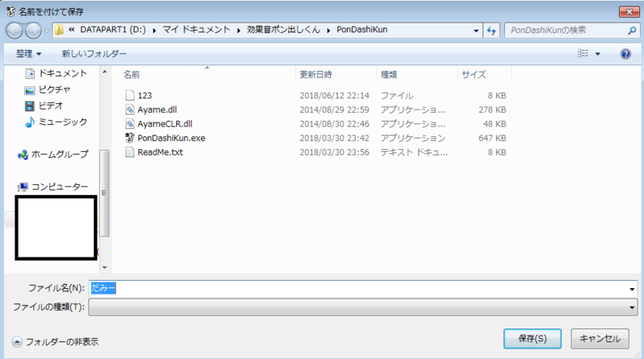Select DATAPART1 (D:) in the address path
Viewport: 644px width, 359px height.
pyautogui.click(x=113, y=30)
